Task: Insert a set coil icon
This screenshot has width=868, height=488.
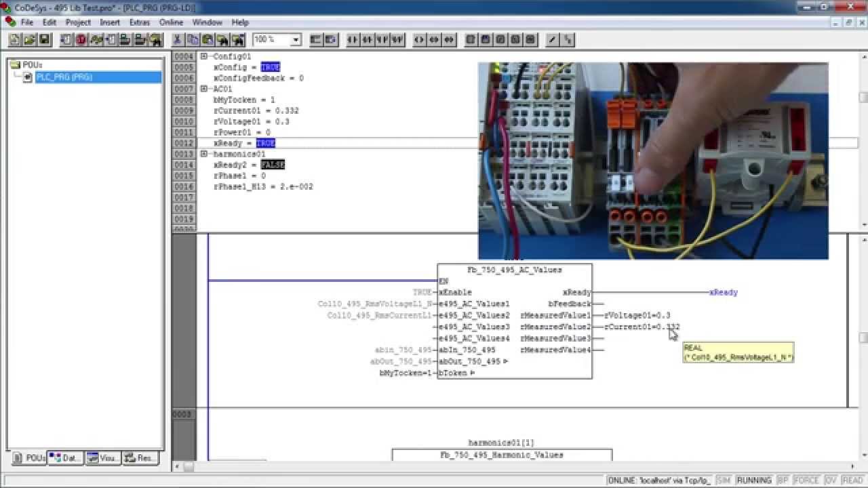Action: (x=434, y=40)
